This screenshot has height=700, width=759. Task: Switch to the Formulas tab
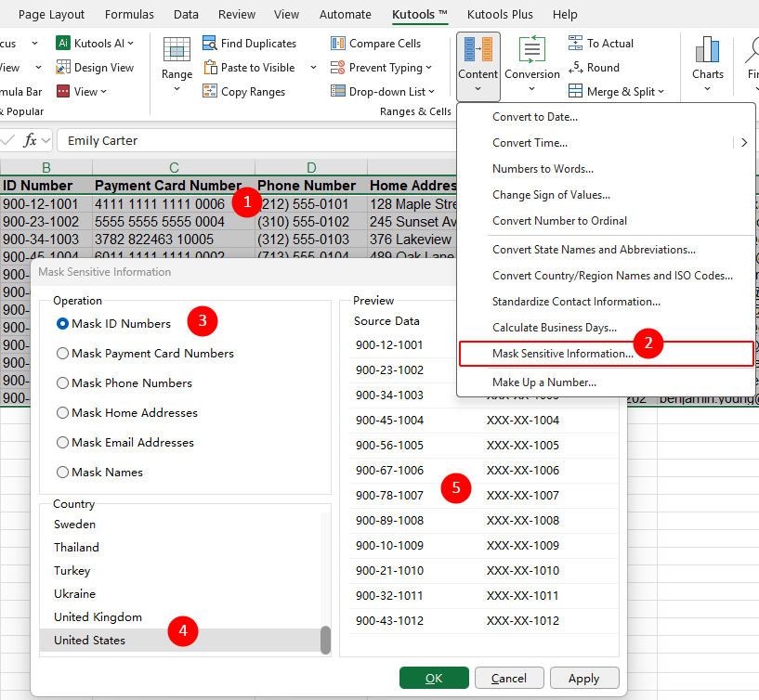pyautogui.click(x=129, y=15)
